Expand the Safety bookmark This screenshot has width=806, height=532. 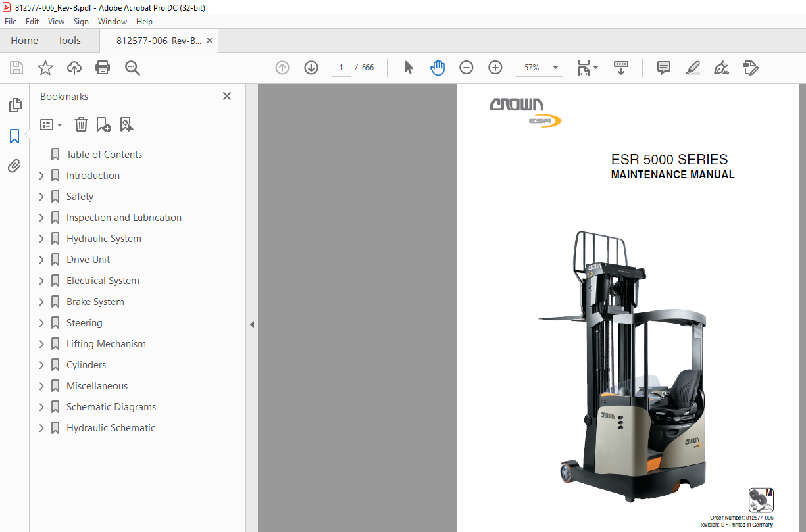click(41, 197)
